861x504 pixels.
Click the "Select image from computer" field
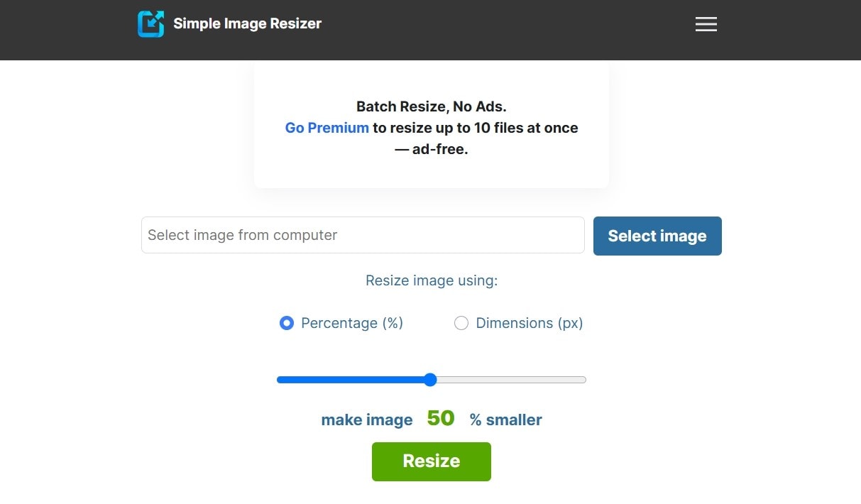coord(362,235)
